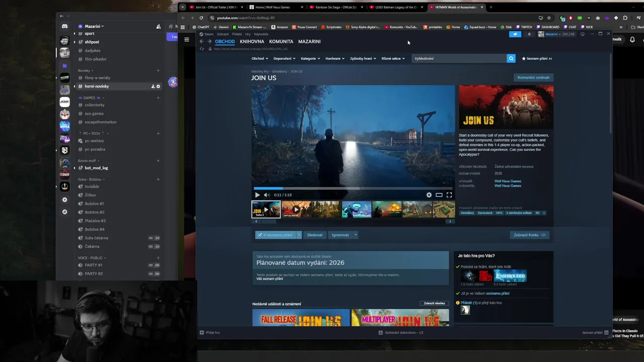Expand the Obchod store menu

tap(260, 58)
